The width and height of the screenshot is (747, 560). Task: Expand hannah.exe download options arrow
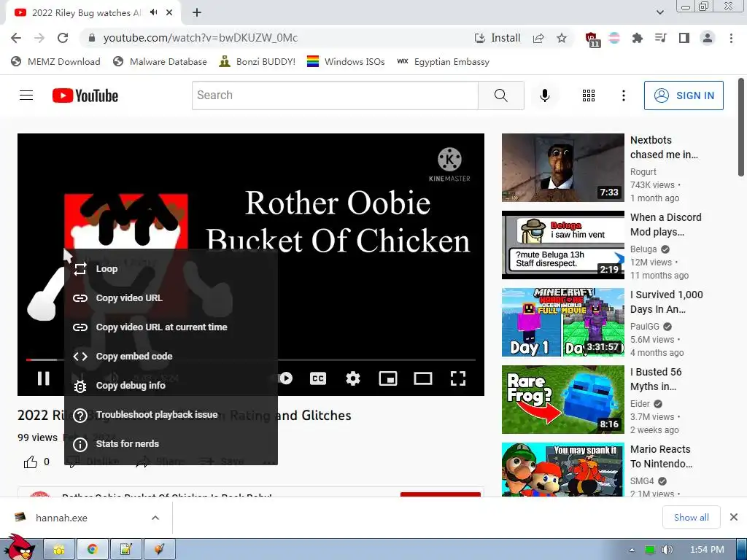(x=155, y=518)
